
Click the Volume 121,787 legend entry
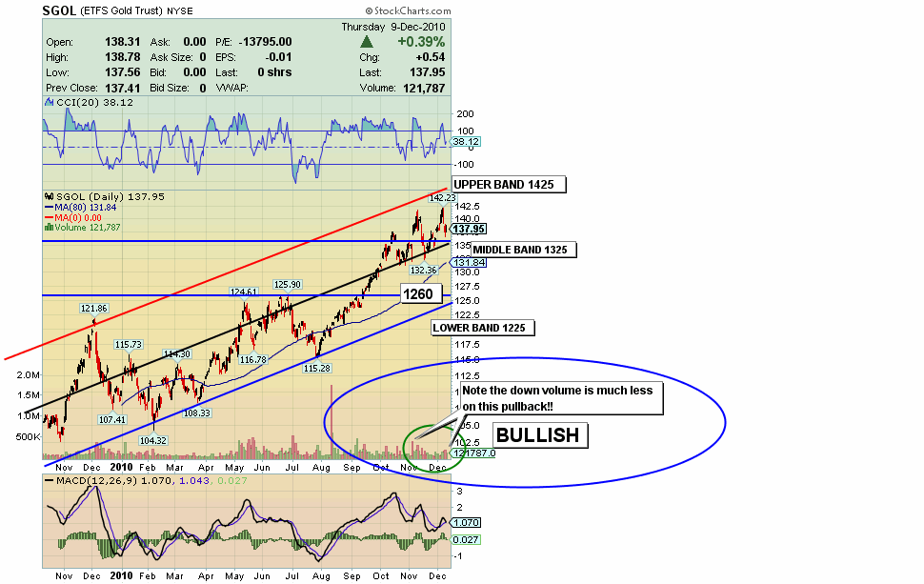pyautogui.click(x=88, y=228)
